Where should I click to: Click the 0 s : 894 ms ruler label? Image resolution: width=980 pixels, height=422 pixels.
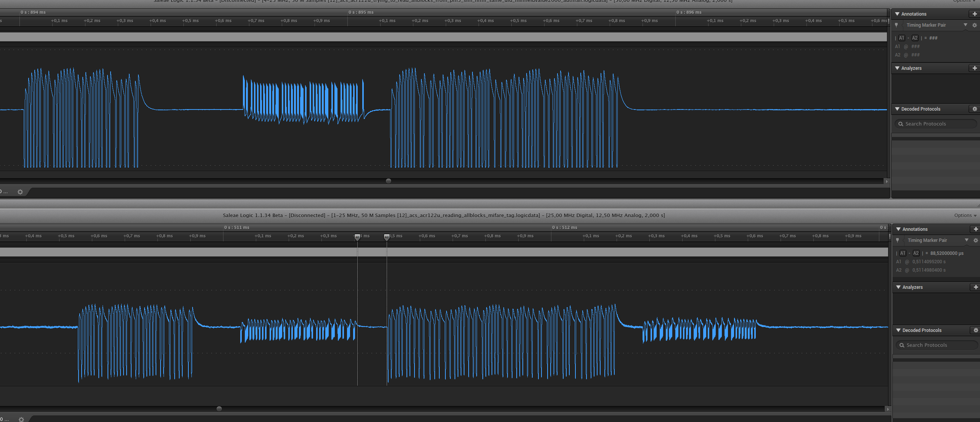pyautogui.click(x=33, y=12)
